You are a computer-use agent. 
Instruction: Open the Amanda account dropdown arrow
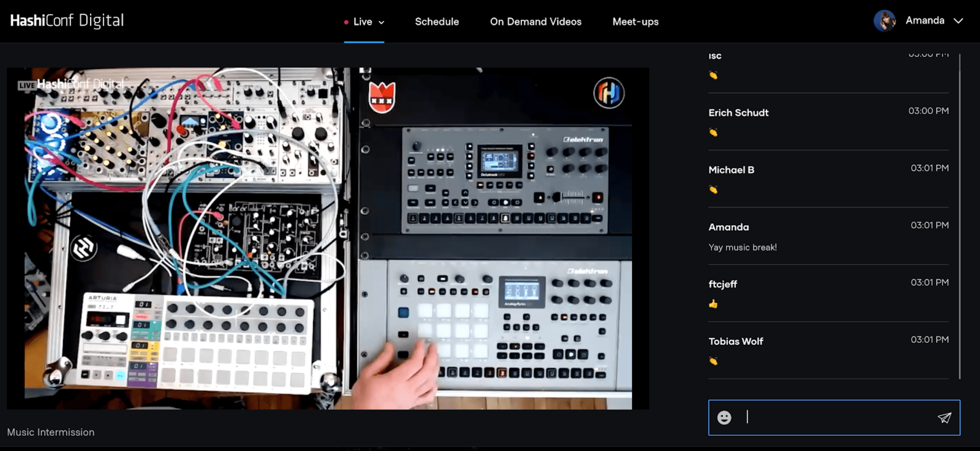(958, 21)
